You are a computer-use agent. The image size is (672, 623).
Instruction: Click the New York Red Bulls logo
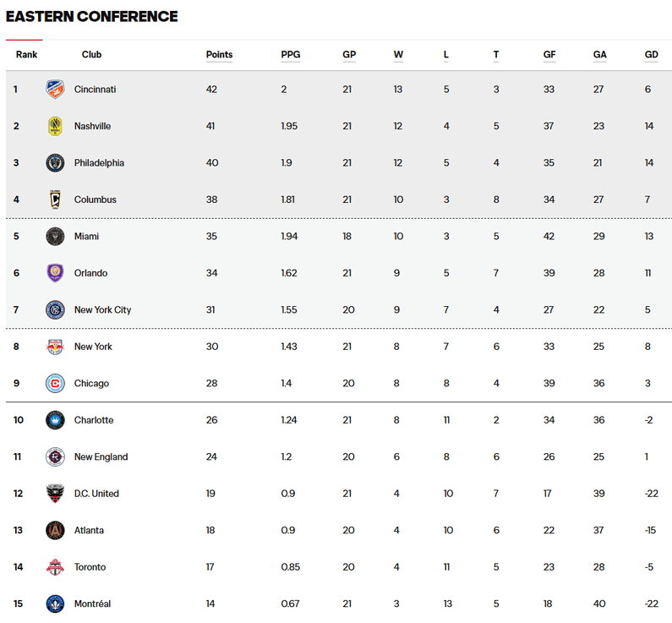coord(55,347)
